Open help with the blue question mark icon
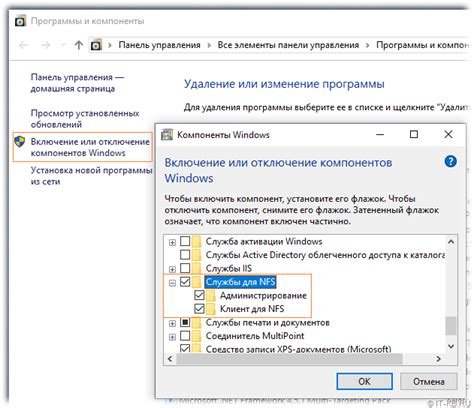Viewport: 474px width, 408px height. pos(450,162)
